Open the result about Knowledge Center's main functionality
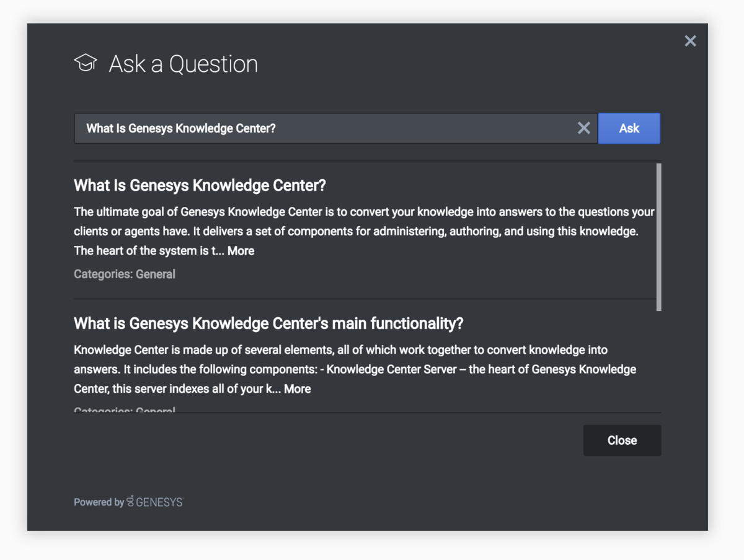The image size is (744, 560). pos(268,323)
